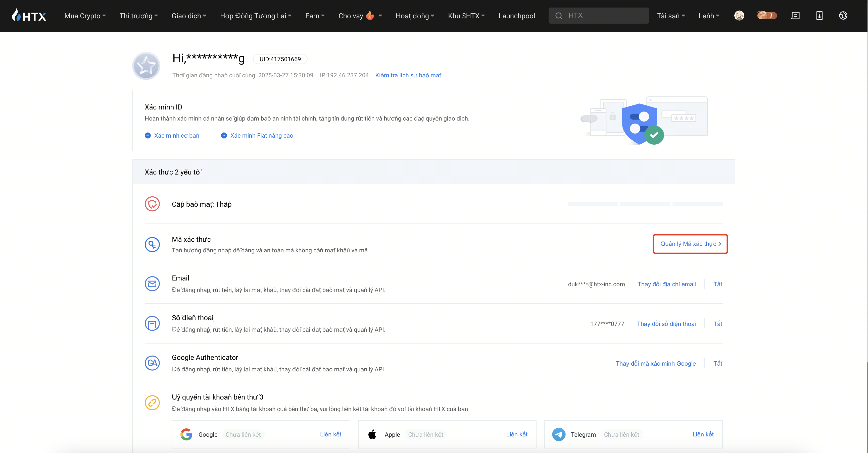
Task: Click the Email envelope icon
Action: click(152, 284)
